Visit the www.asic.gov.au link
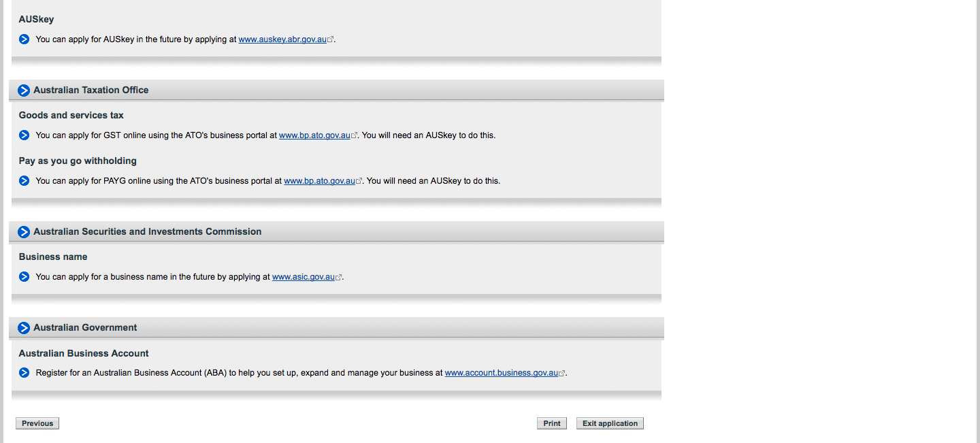Screen dimensions: 980x443 tap(304, 277)
